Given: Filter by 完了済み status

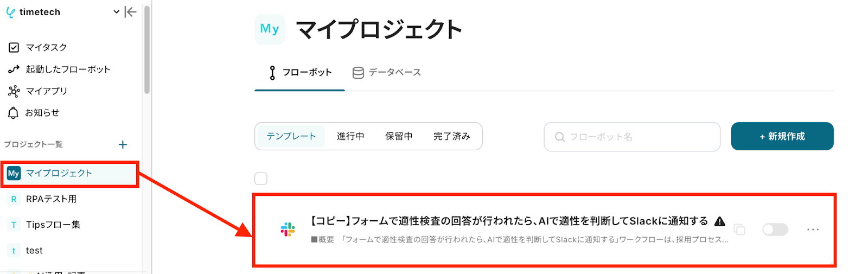Looking at the screenshot, I should pyautogui.click(x=451, y=136).
